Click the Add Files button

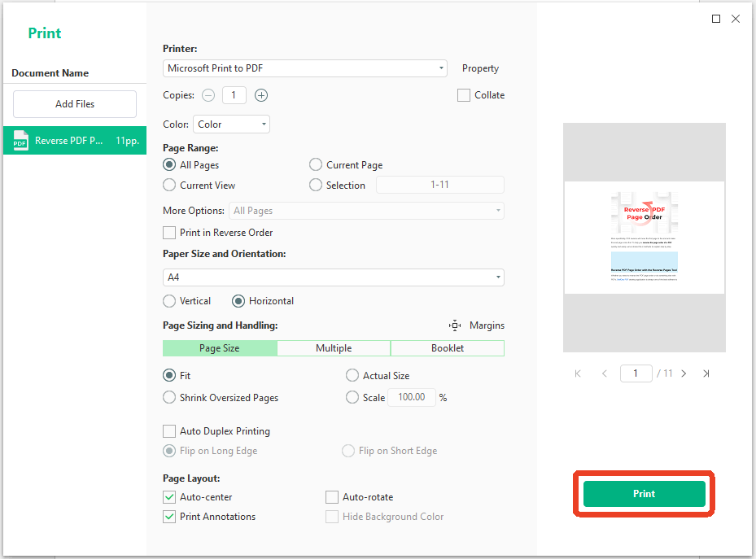point(75,104)
